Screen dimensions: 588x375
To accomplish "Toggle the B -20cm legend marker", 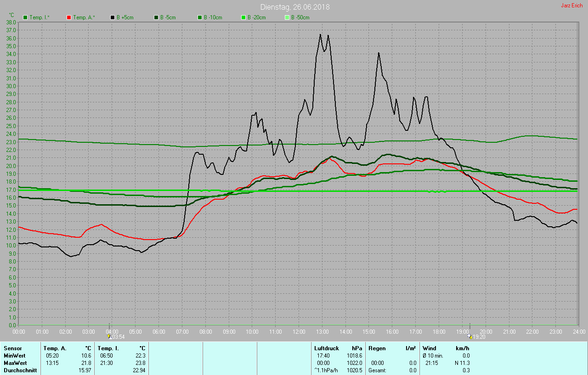I will click(243, 17).
